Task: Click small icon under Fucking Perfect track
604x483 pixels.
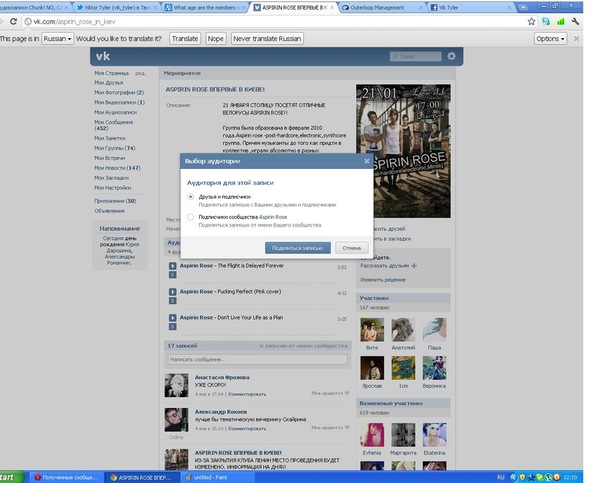Action: [x=173, y=300]
